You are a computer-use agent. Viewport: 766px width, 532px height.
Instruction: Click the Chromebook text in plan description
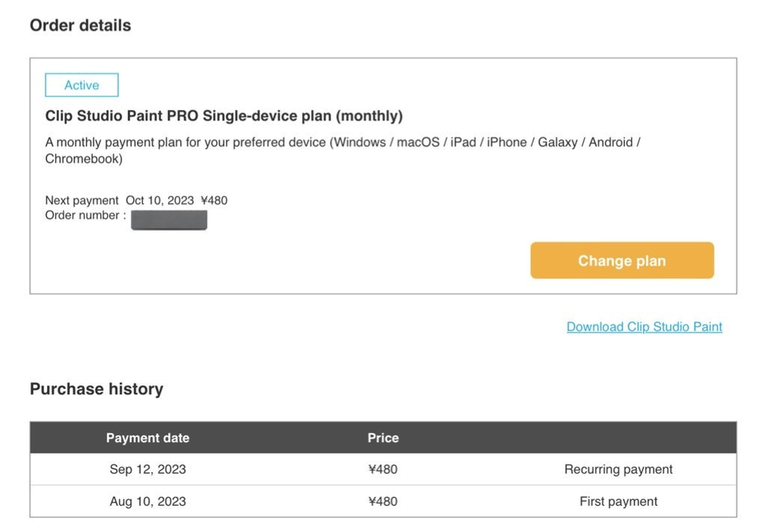tap(83, 159)
